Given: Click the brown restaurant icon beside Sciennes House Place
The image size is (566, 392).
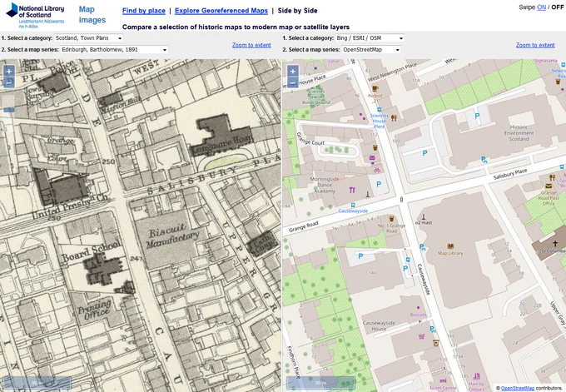Looking at the screenshot, I should click(x=394, y=118).
